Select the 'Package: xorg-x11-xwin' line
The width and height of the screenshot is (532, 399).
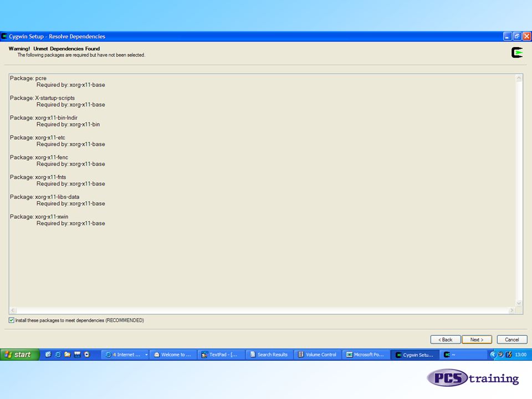pyautogui.click(x=39, y=217)
